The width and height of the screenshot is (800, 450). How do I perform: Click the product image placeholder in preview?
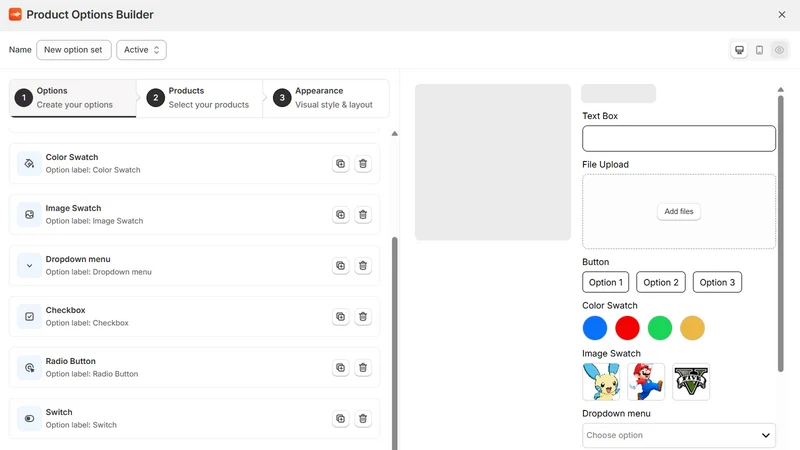(x=492, y=162)
